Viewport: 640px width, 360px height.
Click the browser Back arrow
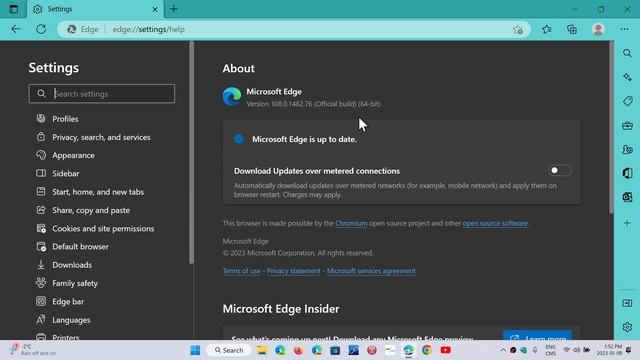(x=16, y=29)
